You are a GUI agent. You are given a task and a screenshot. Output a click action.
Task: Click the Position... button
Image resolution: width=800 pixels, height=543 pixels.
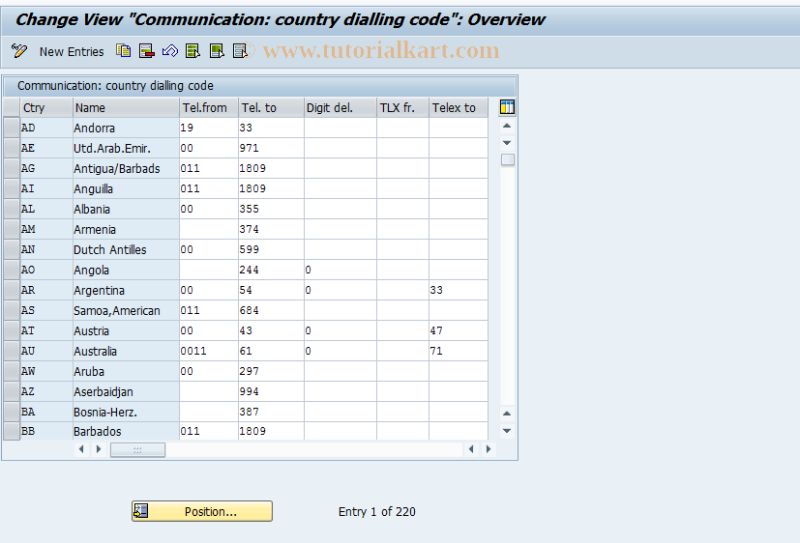click(202, 511)
